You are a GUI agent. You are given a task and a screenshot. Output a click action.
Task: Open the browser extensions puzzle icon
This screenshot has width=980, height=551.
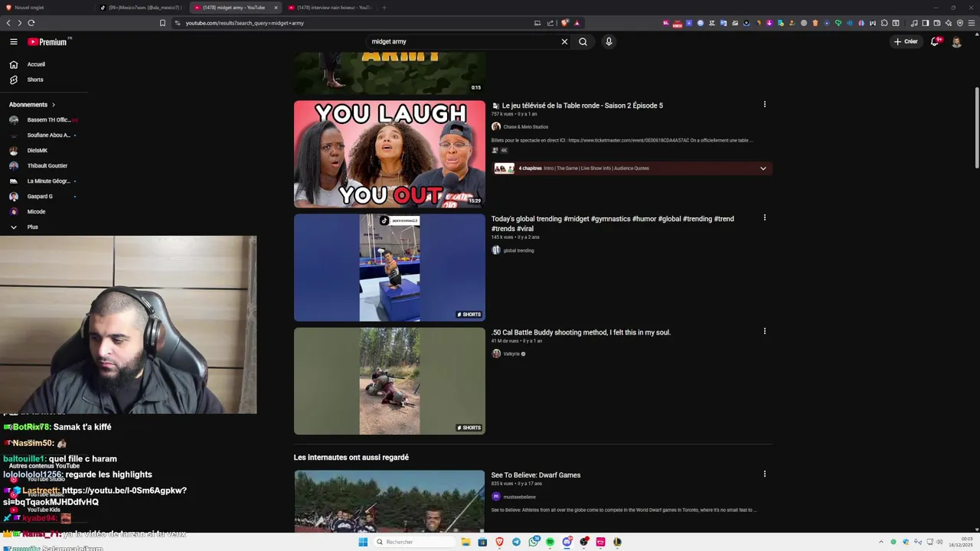pos(884,23)
